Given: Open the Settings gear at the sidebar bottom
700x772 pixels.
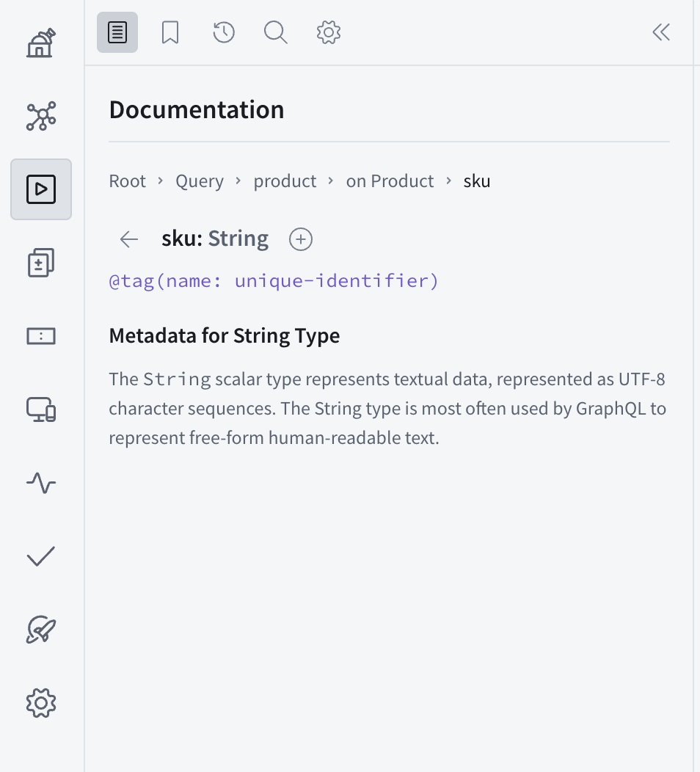Looking at the screenshot, I should tap(40, 702).
